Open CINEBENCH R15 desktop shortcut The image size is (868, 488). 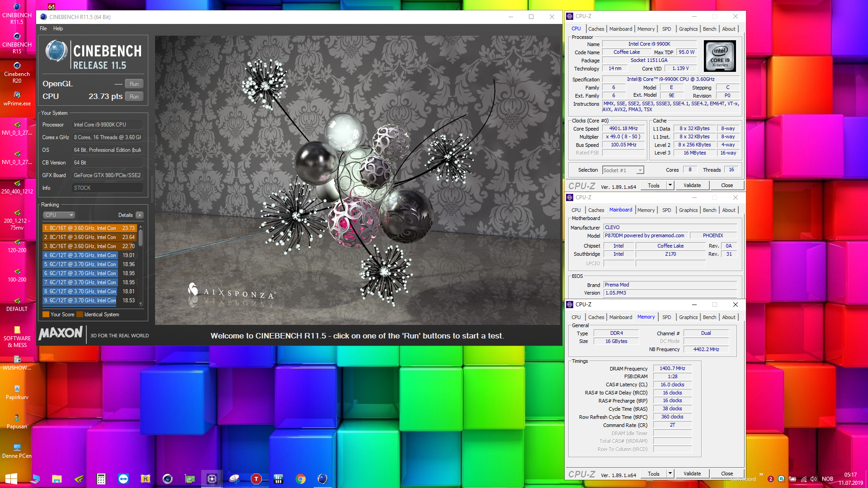[x=17, y=42]
